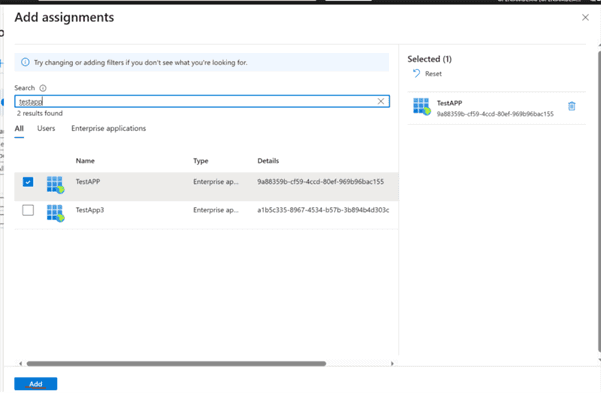Reset the selected items
Image resolution: width=601 pixels, height=393 pixels.
[427, 74]
